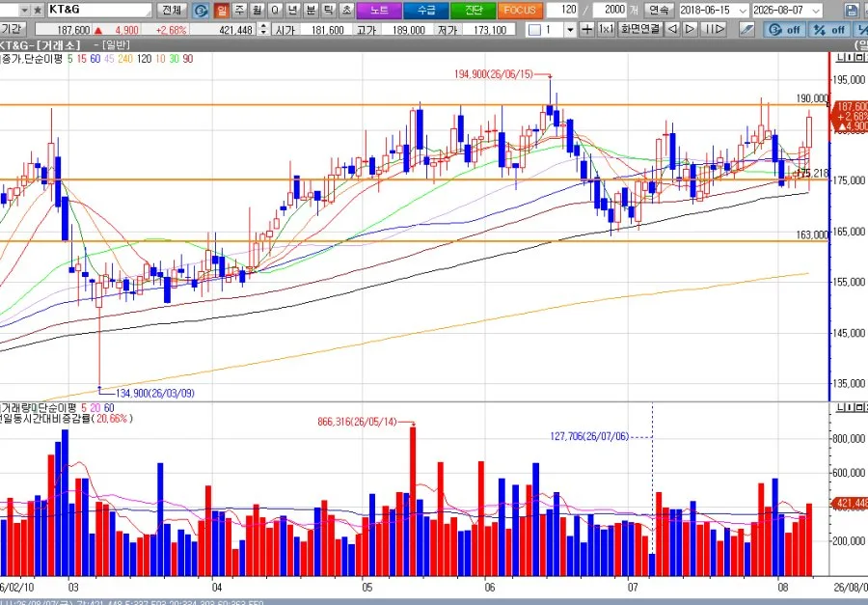Open the 진단 tab
868x605 pixels.
(474, 10)
